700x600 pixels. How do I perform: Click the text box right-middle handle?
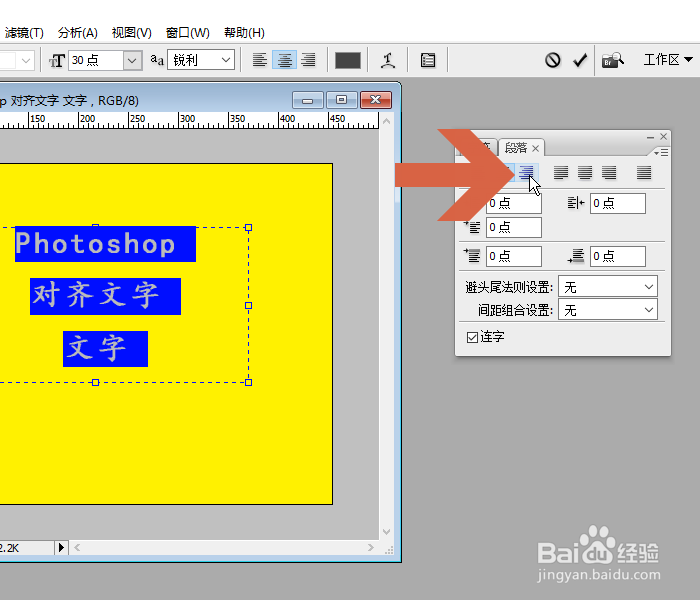click(x=249, y=305)
